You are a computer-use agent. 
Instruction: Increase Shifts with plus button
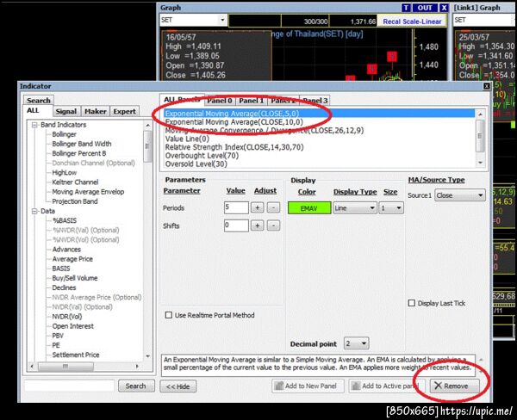[x=257, y=226]
